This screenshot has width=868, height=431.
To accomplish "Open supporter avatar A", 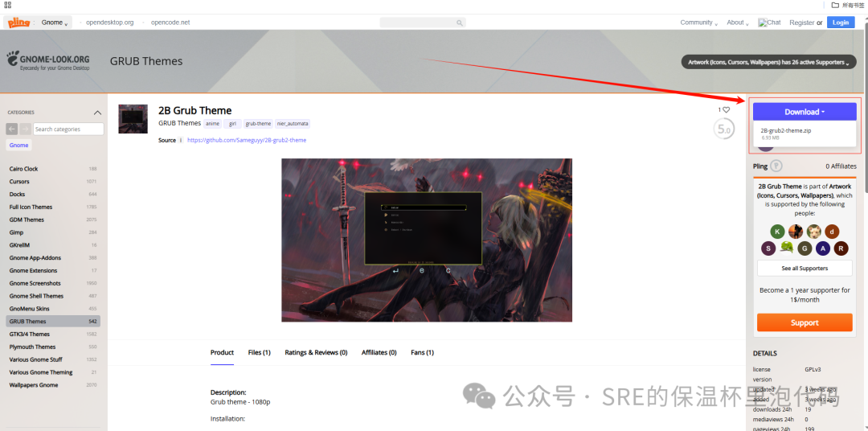I will [x=823, y=248].
